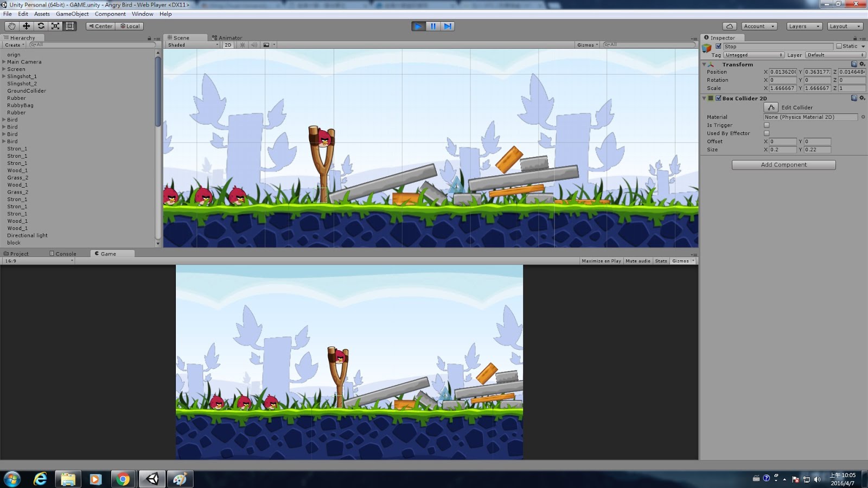
Task: Toggle Mute audio in Game view
Action: point(638,261)
